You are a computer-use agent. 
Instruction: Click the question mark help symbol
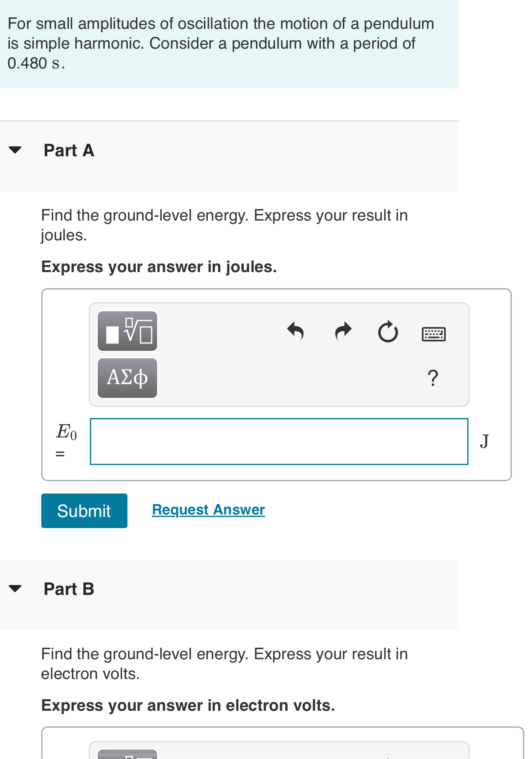tap(433, 378)
